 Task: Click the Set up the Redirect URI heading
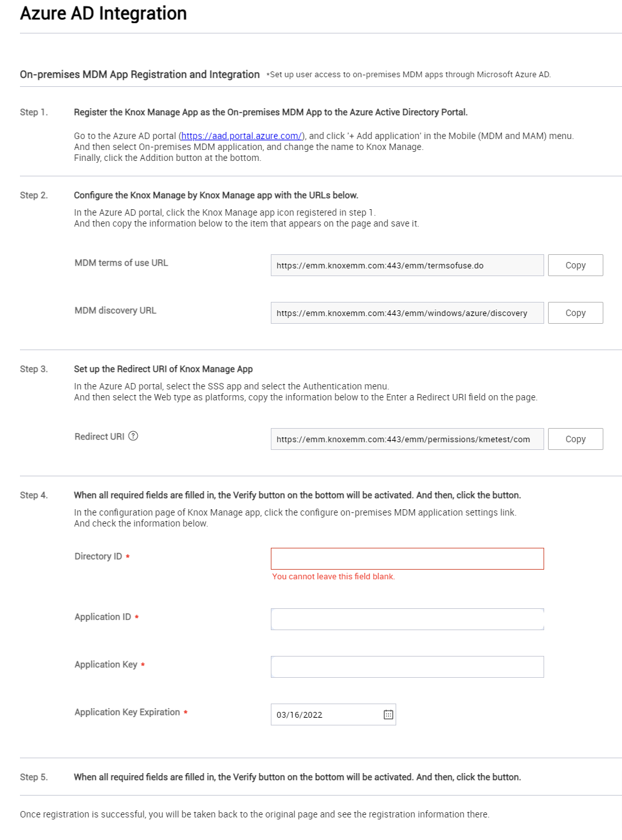click(x=165, y=369)
